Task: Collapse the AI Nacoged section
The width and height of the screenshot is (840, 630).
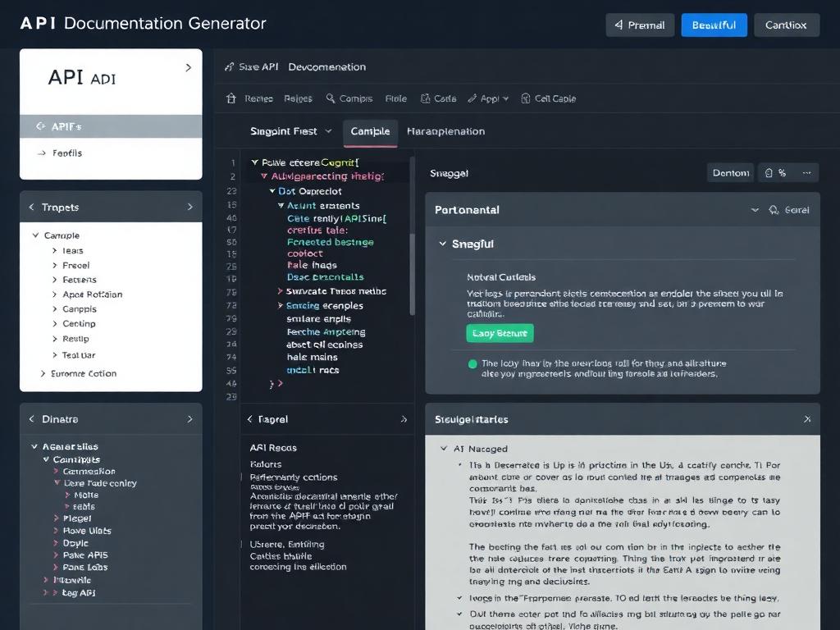Action: click(444, 449)
